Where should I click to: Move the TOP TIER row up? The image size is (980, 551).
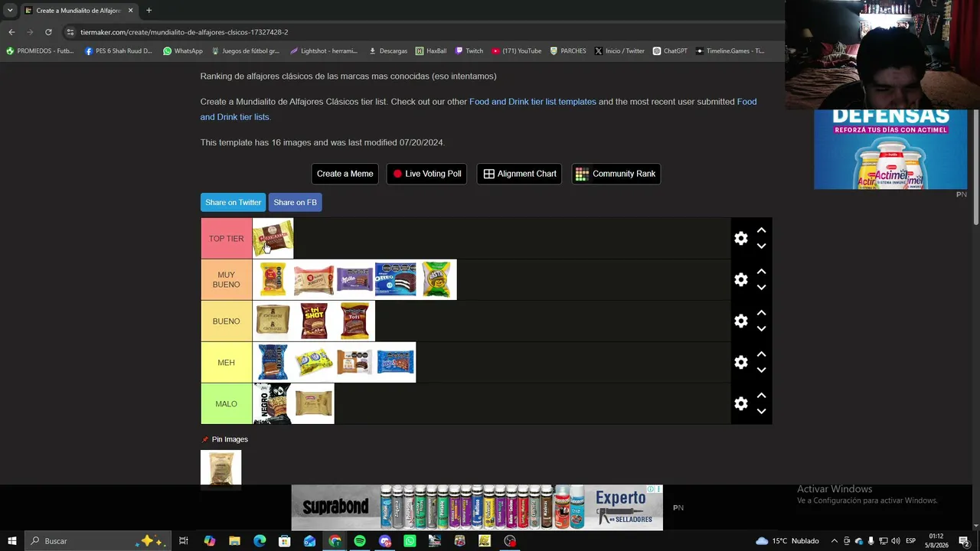[x=761, y=230]
